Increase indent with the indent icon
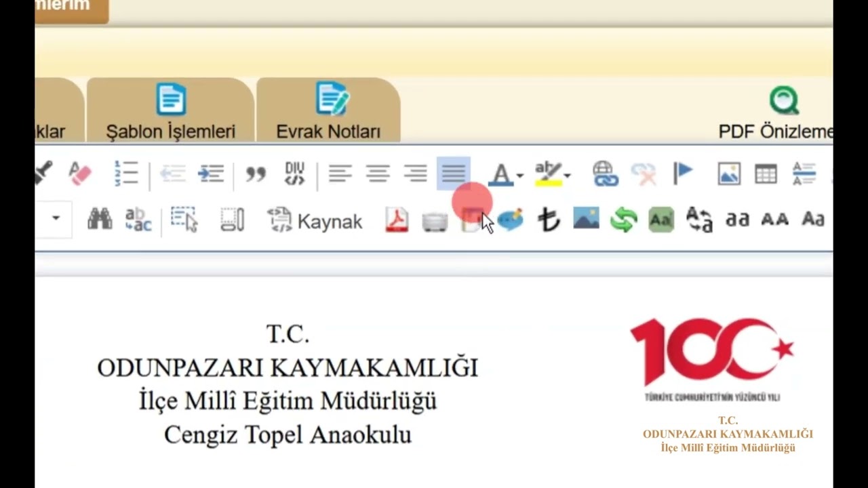868x488 pixels. click(211, 174)
